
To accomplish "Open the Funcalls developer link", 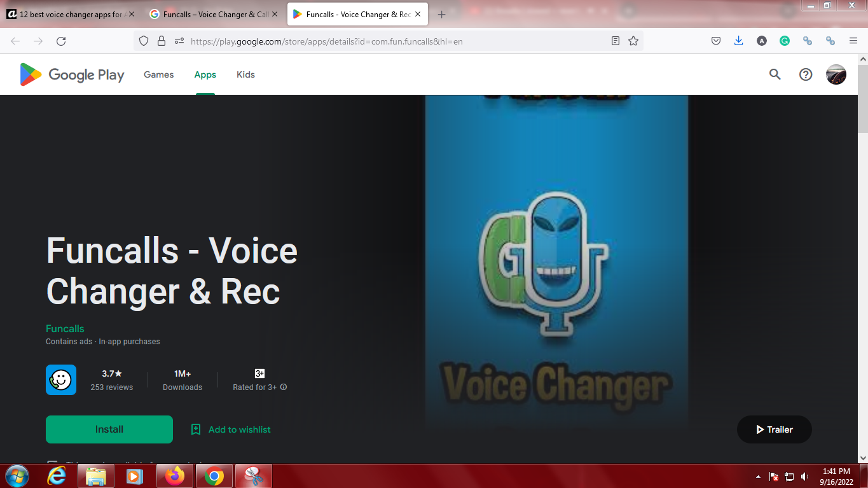I will [x=65, y=328].
